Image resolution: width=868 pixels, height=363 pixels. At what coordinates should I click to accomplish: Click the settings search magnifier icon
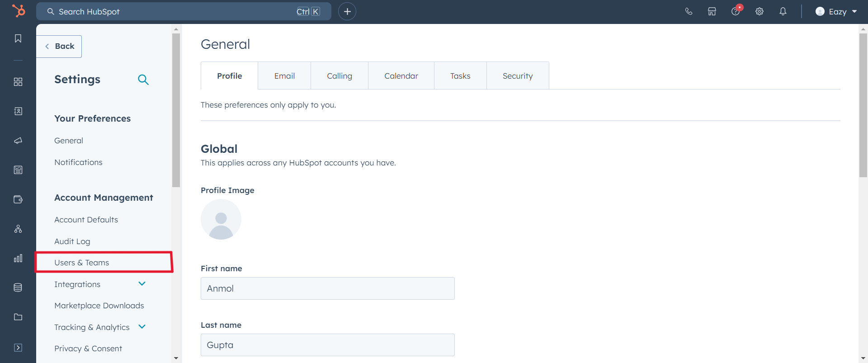(x=143, y=80)
